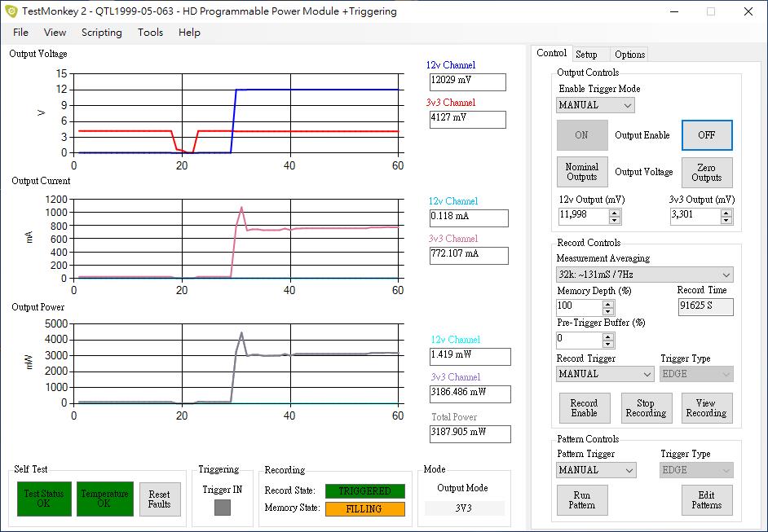The image size is (768, 532).
Task: Click the Nominal Outputs button
Action: click(x=582, y=172)
